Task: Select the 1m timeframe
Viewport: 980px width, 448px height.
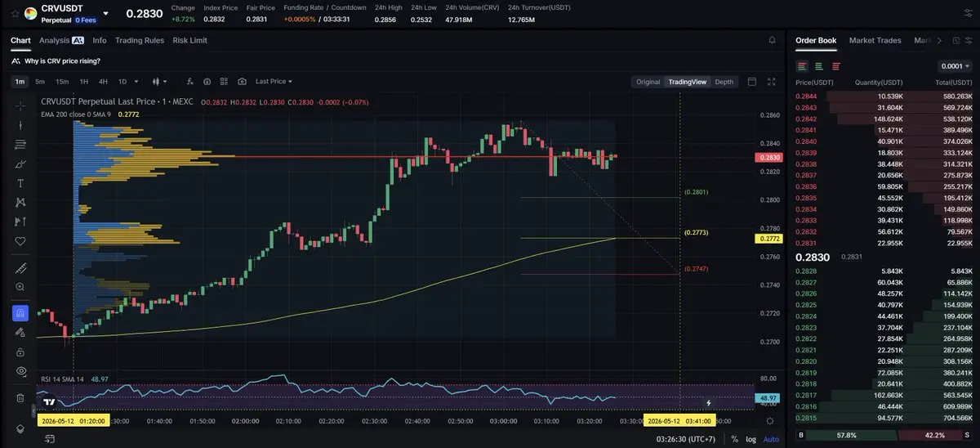Action: coord(20,82)
